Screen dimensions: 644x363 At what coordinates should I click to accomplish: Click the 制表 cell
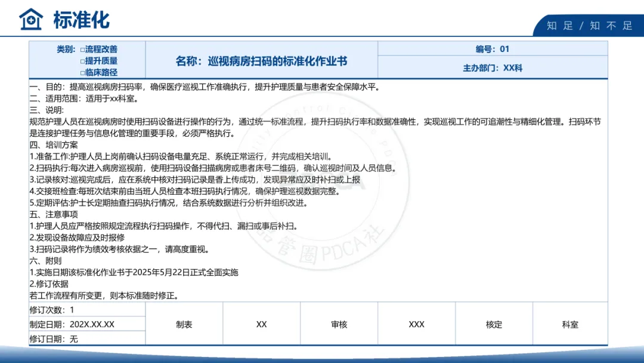click(184, 324)
